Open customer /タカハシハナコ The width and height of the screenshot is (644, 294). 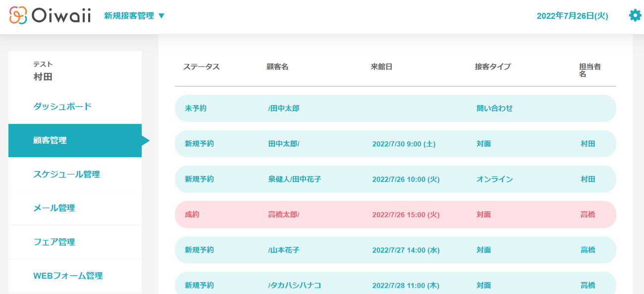coord(295,286)
